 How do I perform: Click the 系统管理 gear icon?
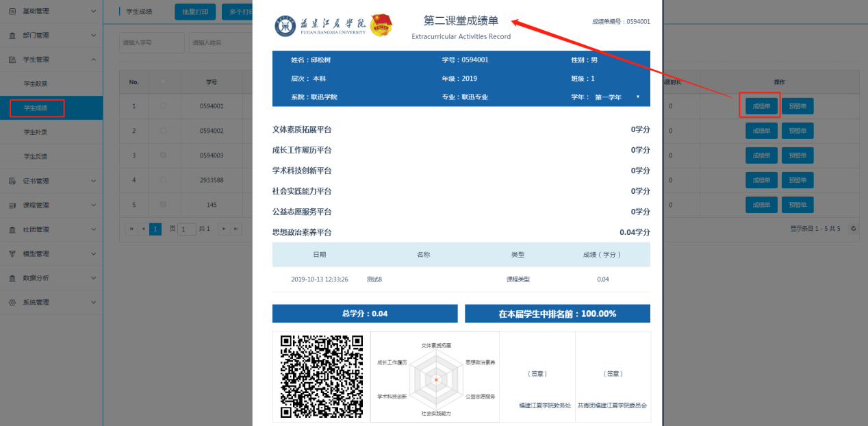(x=12, y=303)
